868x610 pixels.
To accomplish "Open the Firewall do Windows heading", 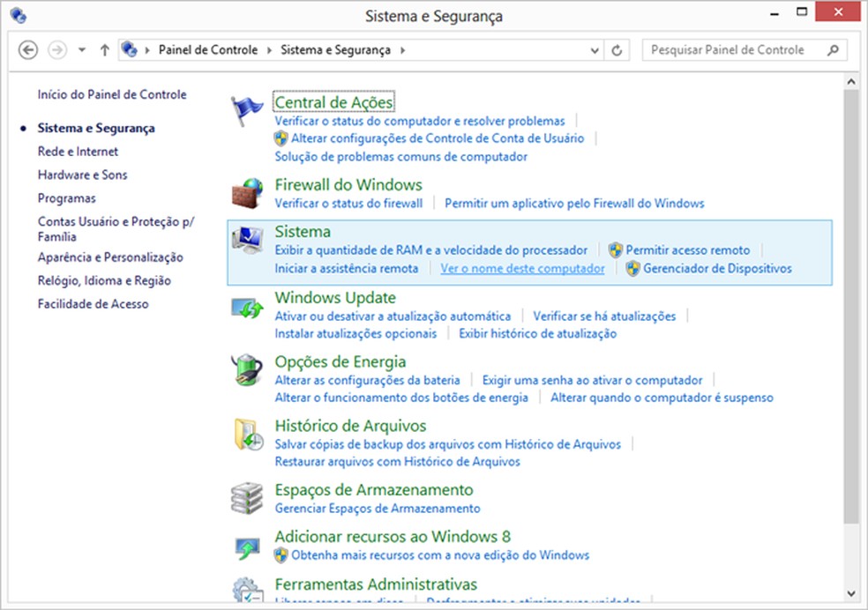I will click(348, 185).
